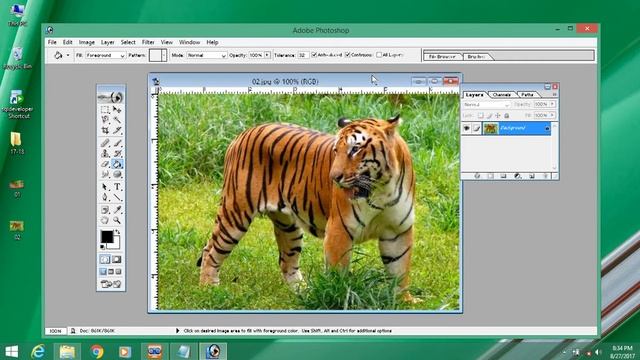640x360 pixels.
Task: Click the foreground black color swatch
Action: pos(107,236)
